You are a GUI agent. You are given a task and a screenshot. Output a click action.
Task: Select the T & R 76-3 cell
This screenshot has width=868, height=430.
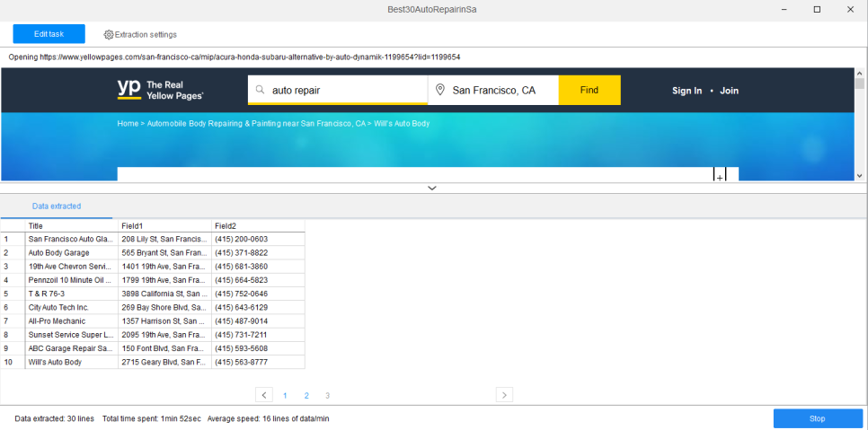[71, 294]
